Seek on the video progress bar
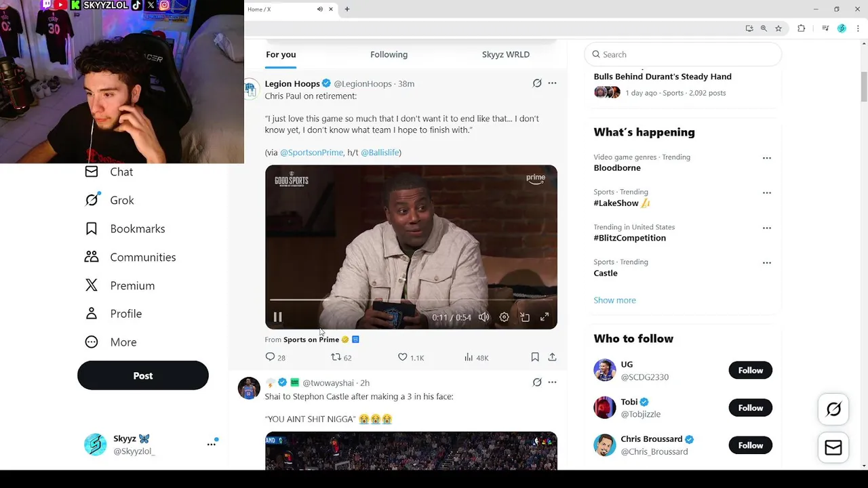Viewport: 868px width, 488px height. pos(411,299)
